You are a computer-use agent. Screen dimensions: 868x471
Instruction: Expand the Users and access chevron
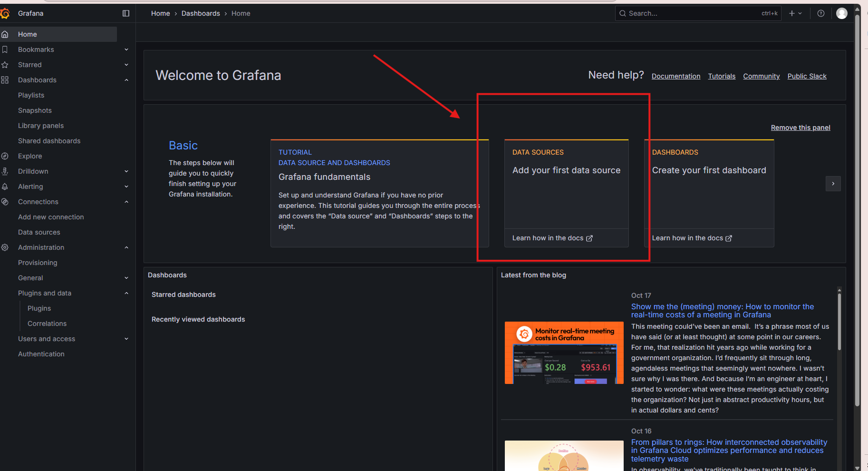tap(126, 339)
